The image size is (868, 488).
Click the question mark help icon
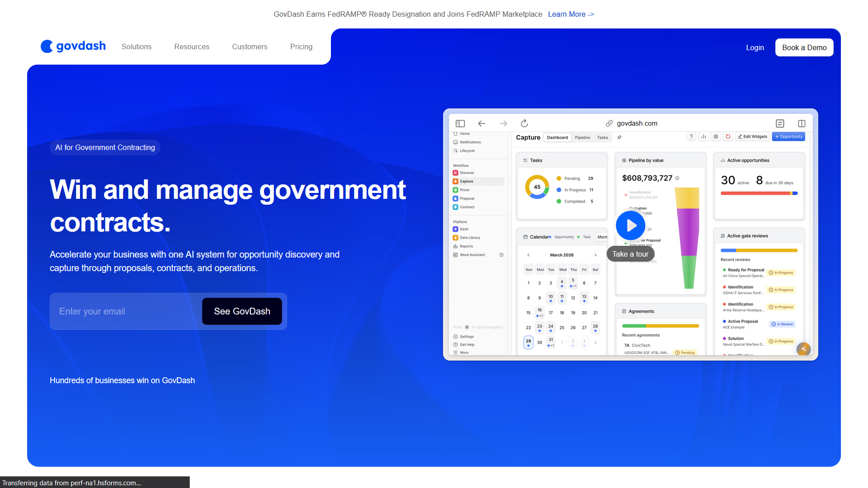point(691,136)
